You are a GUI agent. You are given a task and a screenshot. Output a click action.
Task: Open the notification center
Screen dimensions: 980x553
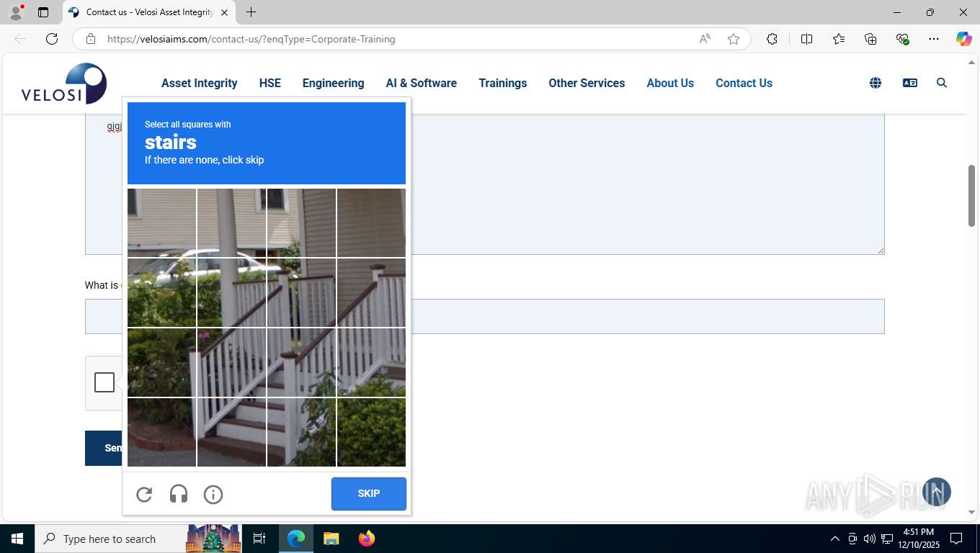(956, 539)
